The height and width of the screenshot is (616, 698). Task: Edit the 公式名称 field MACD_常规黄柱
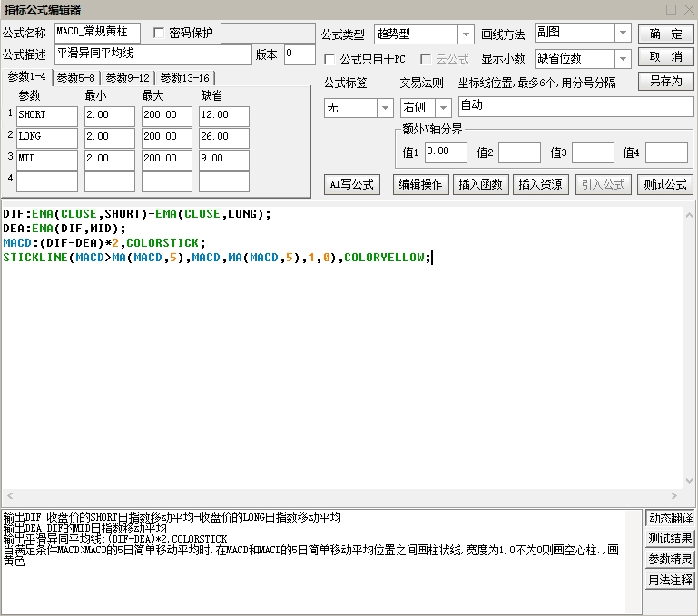pos(97,33)
